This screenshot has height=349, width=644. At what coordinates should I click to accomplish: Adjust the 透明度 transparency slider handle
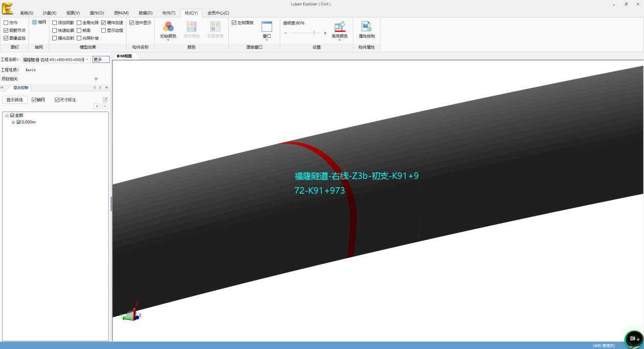coord(314,33)
